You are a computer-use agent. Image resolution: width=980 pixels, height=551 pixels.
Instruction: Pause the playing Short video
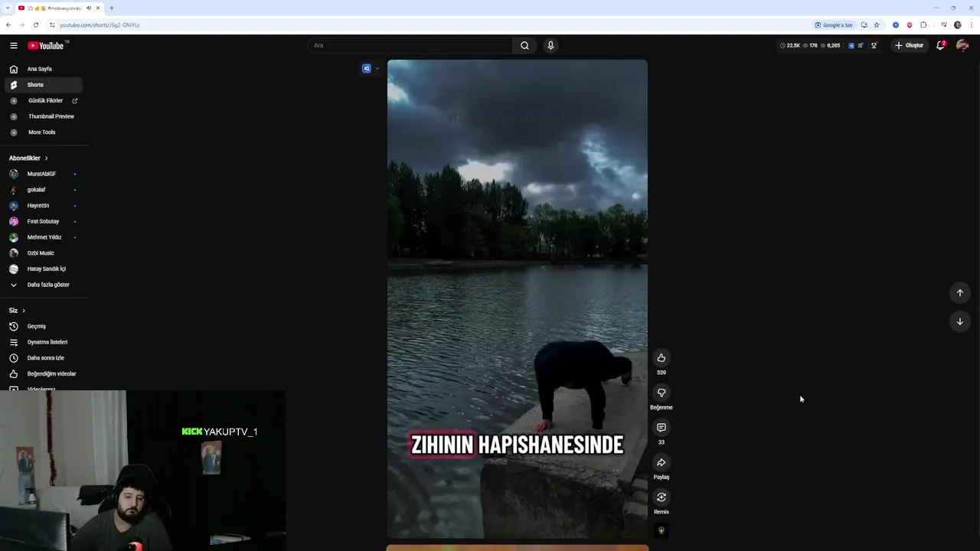[x=517, y=298]
